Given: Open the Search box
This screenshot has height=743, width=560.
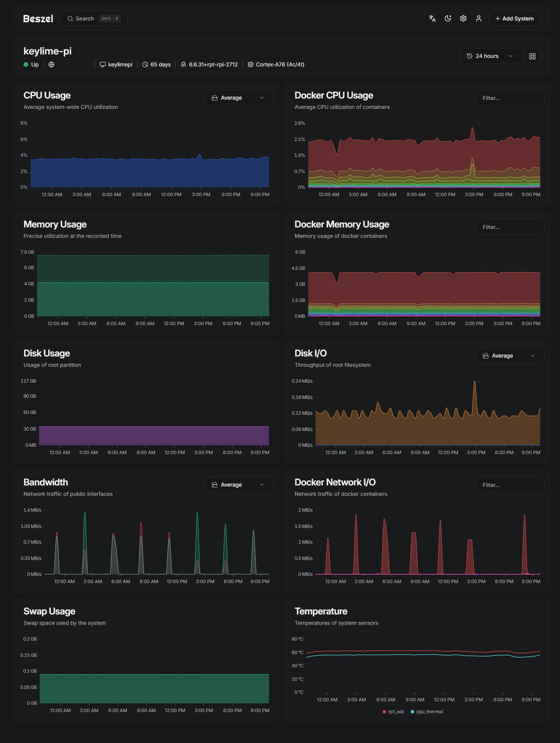Looking at the screenshot, I should click(94, 19).
